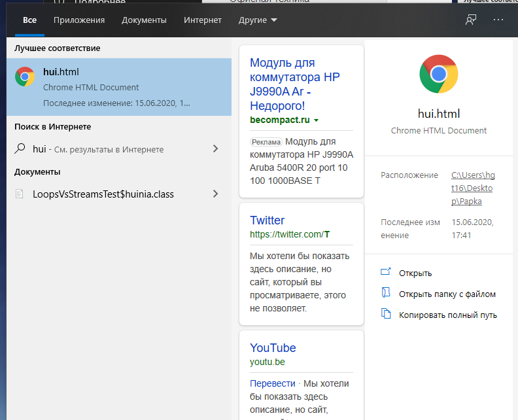Switch to the Документы tab
The image size is (518, 420).
[x=144, y=20]
